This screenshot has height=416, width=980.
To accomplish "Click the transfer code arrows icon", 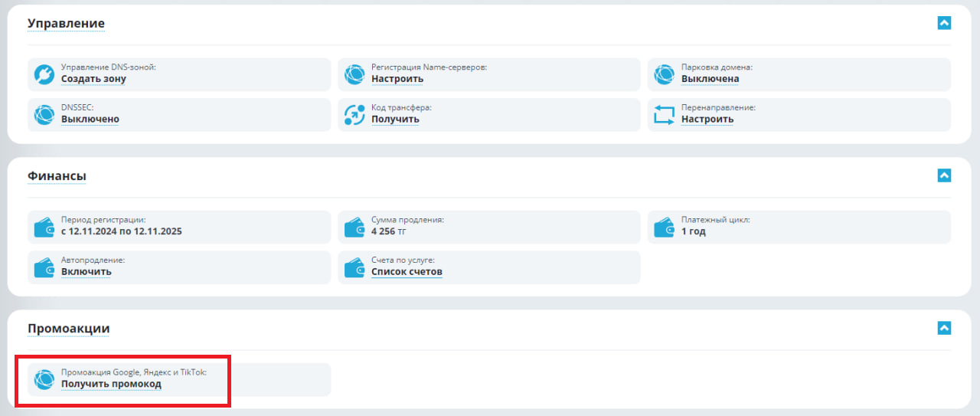I will pyautogui.click(x=354, y=115).
